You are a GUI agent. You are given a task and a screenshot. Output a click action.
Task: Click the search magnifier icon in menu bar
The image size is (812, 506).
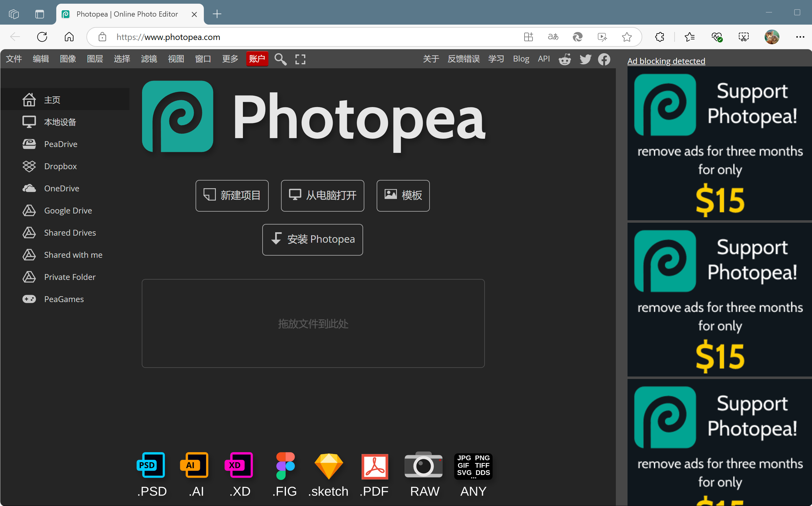tap(280, 59)
